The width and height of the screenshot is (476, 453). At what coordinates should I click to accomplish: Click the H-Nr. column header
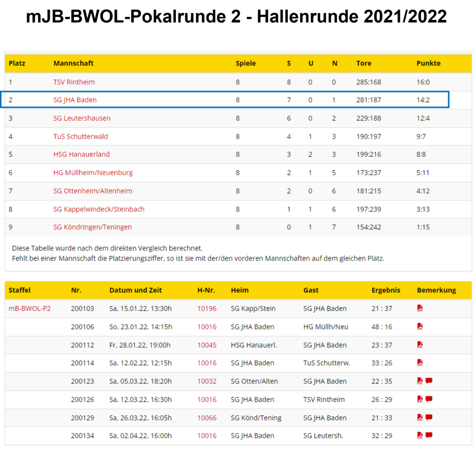(x=206, y=290)
